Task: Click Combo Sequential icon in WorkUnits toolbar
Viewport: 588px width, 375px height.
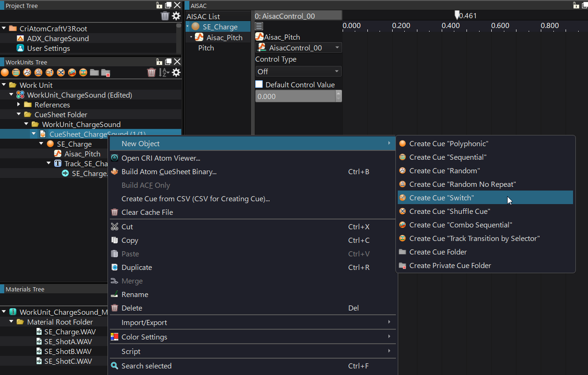Action: 72,72
